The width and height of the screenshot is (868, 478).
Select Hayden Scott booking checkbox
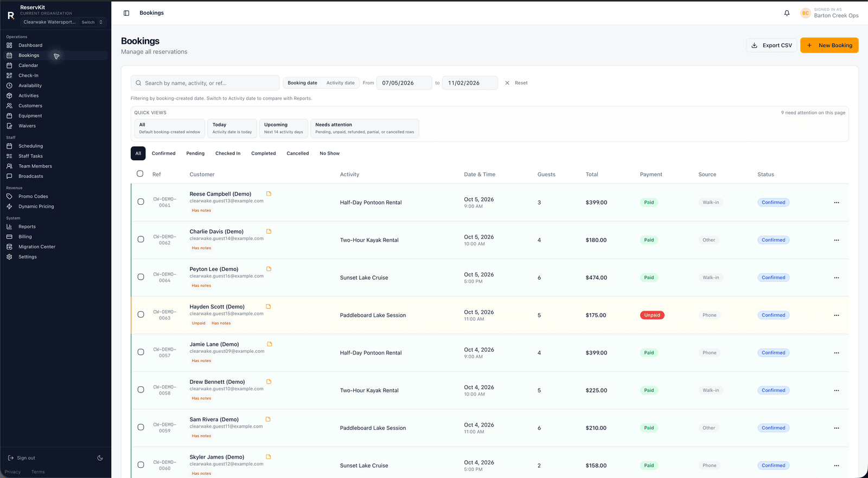coord(141,314)
